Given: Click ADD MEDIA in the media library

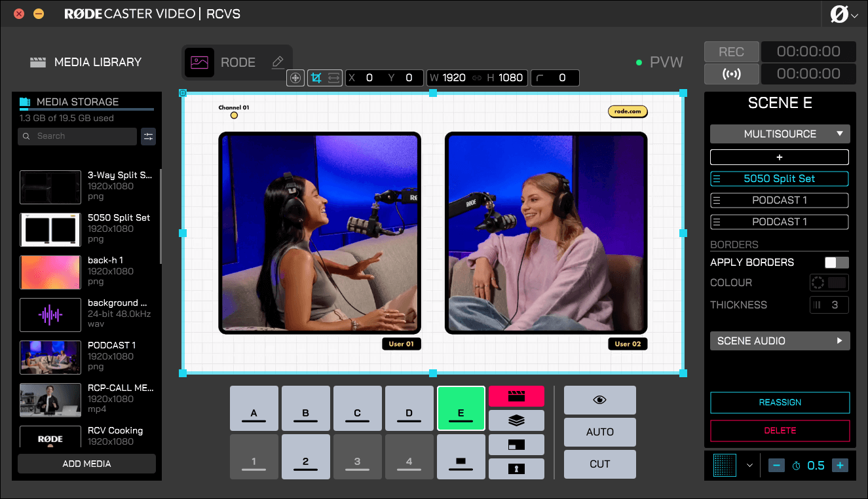Looking at the screenshot, I should (86, 464).
